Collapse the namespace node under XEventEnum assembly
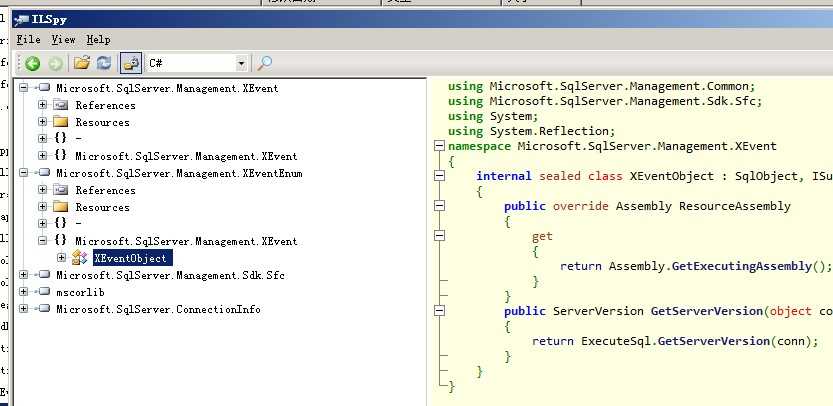 (x=42, y=241)
